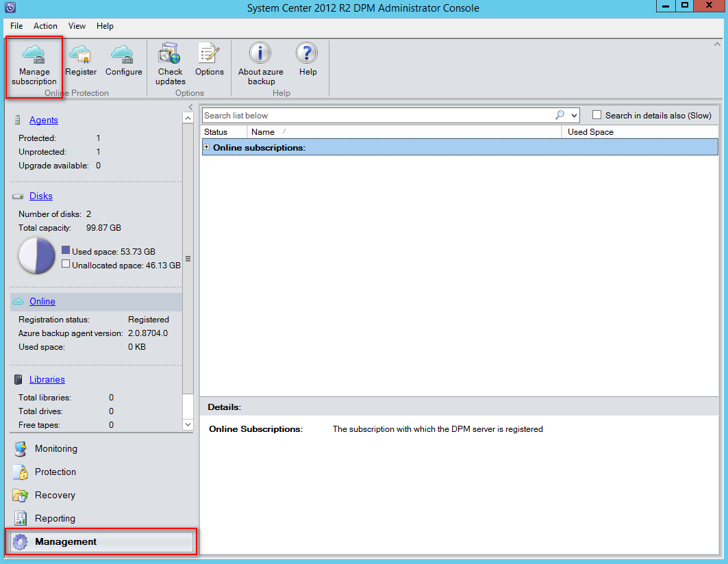Click the disk usage pie chart
The height and width of the screenshot is (564, 728).
coord(37,256)
